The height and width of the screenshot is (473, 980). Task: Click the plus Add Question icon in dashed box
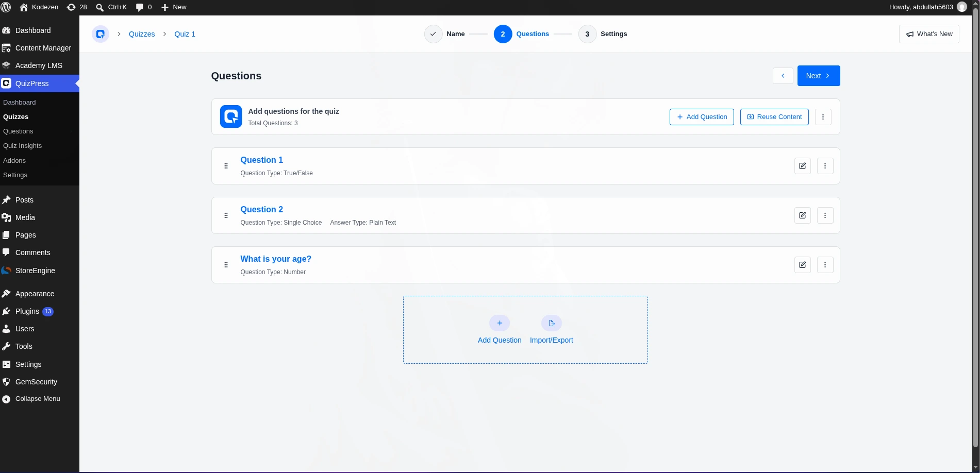click(500, 323)
